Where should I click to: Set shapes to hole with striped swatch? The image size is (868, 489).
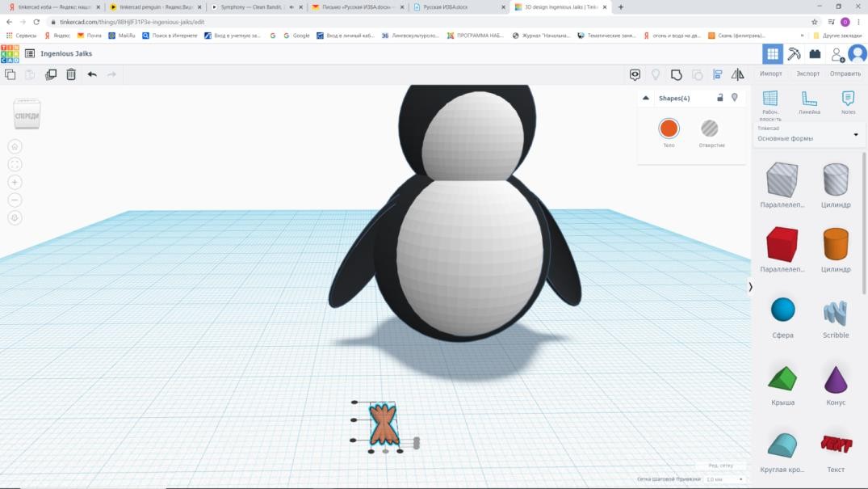click(710, 129)
